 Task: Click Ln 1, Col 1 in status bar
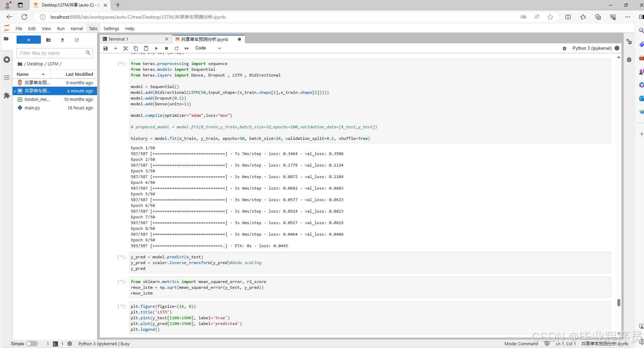(x=566, y=344)
